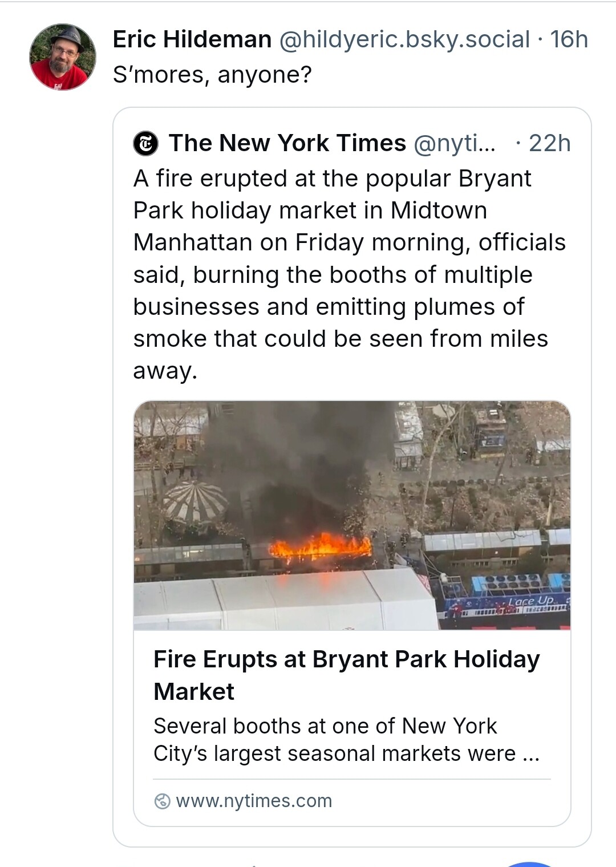Tap the blue floating compose button

pos(530,864)
